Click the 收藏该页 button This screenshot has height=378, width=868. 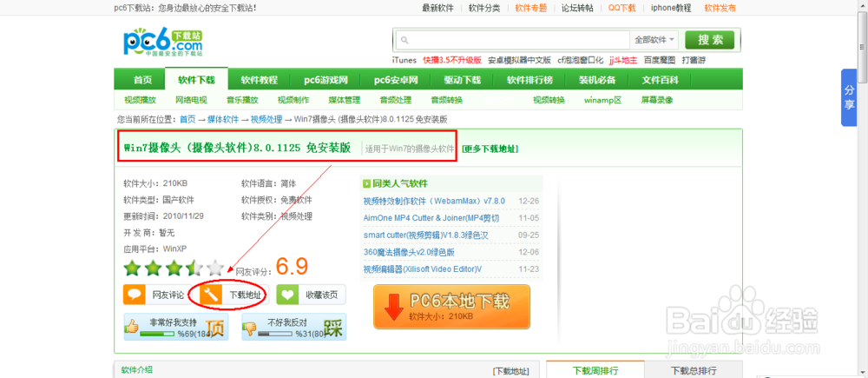311,295
